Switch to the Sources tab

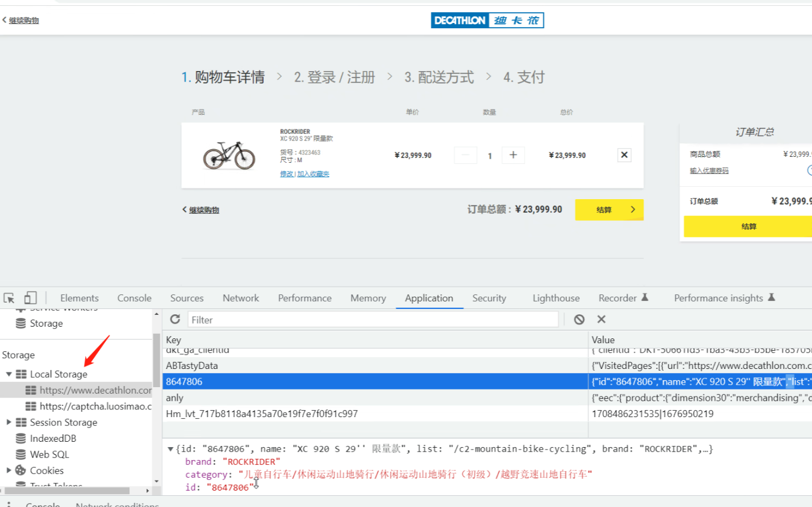187,298
